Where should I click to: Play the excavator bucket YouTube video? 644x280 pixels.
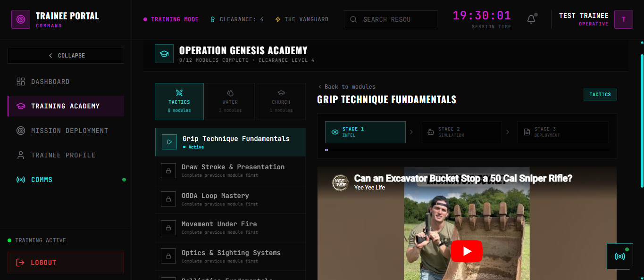coord(467,251)
